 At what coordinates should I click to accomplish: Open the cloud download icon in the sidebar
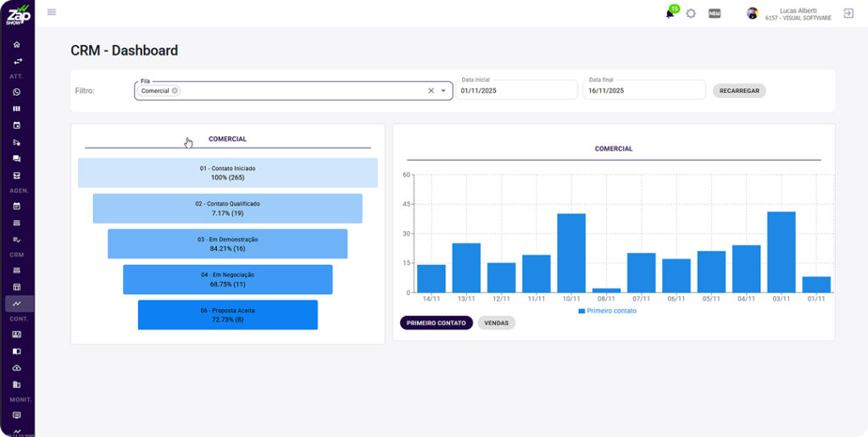pos(17,368)
